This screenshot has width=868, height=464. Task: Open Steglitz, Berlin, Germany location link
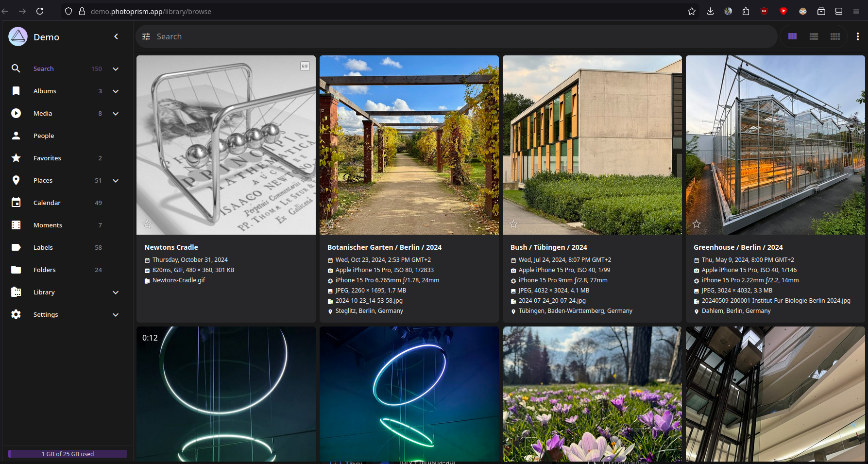(x=369, y=311)
